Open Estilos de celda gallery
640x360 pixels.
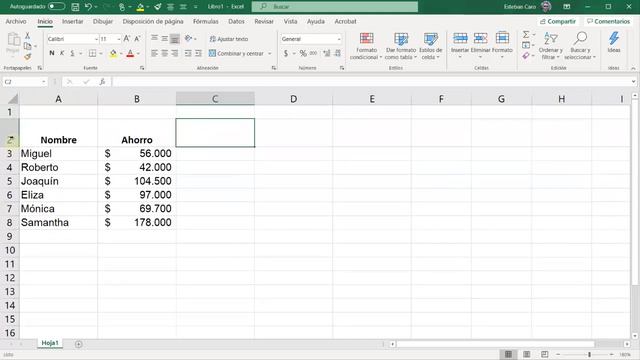tap(431, 46)
